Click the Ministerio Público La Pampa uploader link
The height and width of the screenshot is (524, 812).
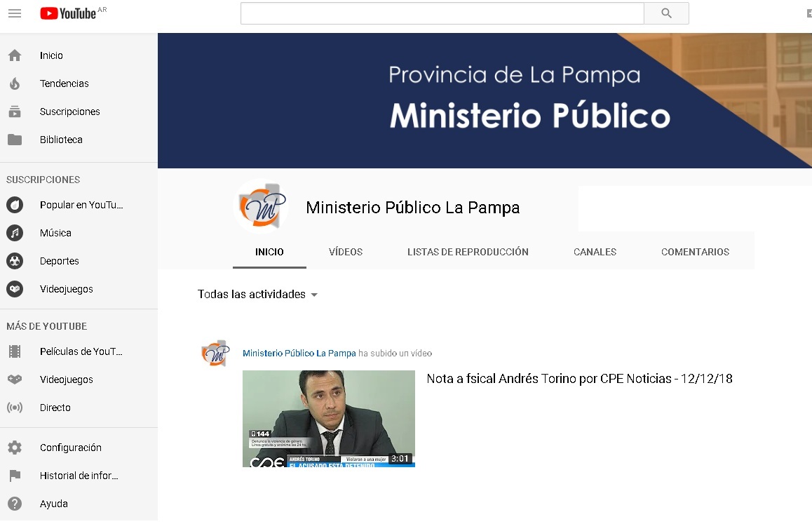299,354
